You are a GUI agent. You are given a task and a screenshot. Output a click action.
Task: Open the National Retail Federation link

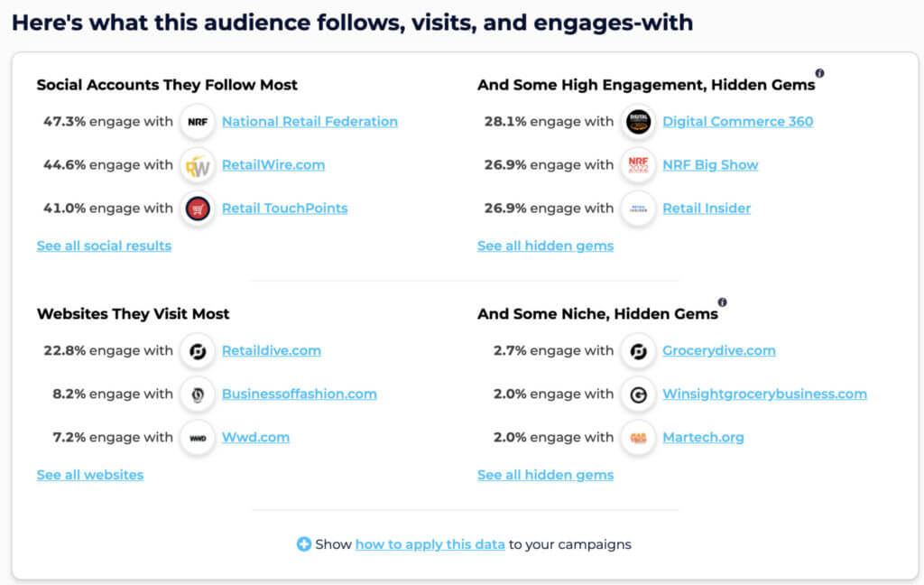[310, 122]
